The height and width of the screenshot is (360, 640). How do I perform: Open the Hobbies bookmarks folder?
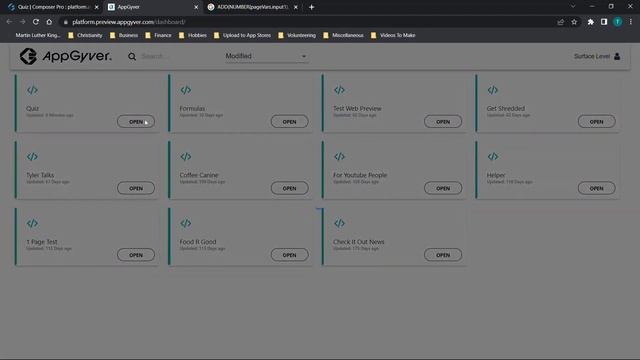point(193,36)
